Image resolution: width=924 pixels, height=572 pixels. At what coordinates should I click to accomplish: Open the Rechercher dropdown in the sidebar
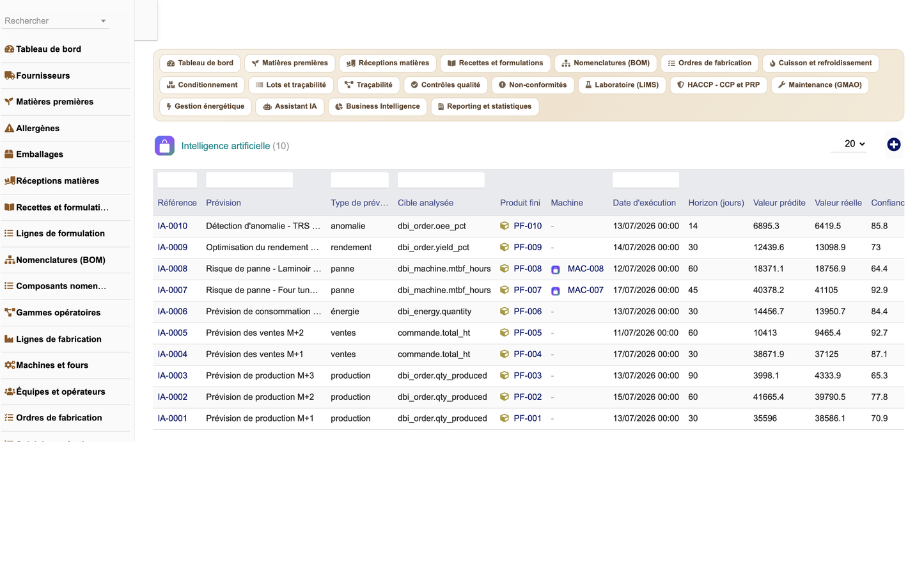pyautogui.click(x=56, y=20)
